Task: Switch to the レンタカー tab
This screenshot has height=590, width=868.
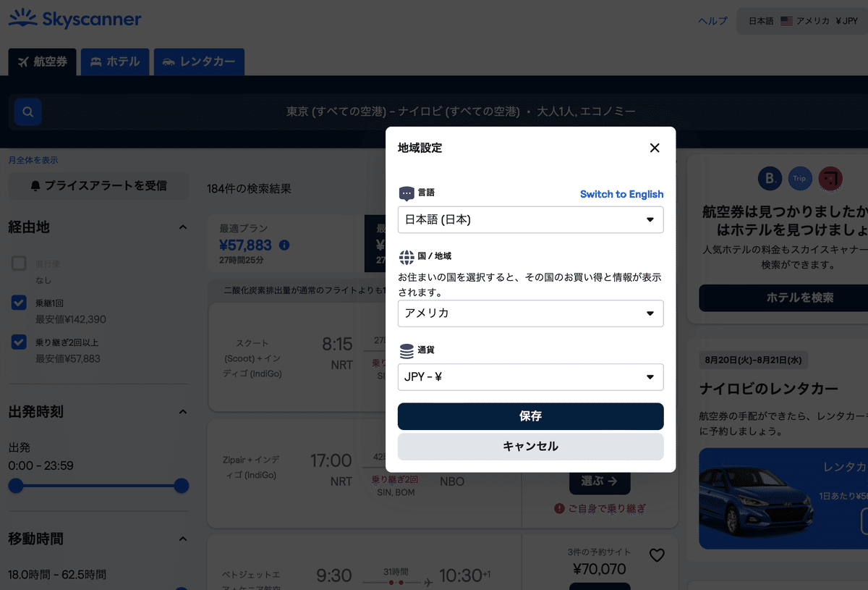Action: pyautogui.click(x=199, y=62)
